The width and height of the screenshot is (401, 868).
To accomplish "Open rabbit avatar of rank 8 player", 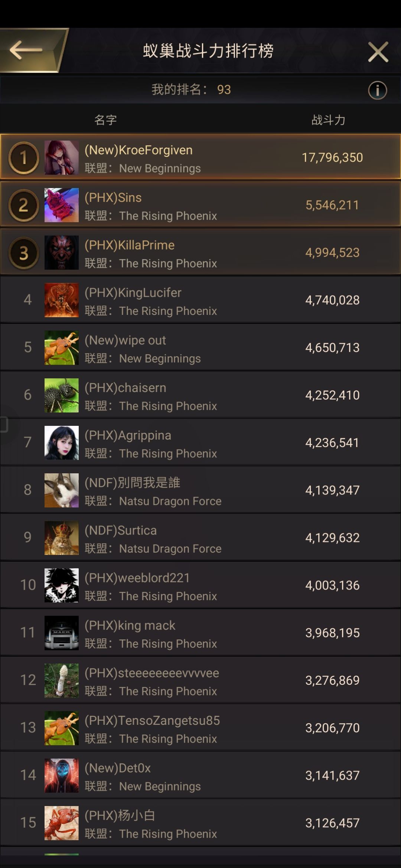I will click(62, 490).
